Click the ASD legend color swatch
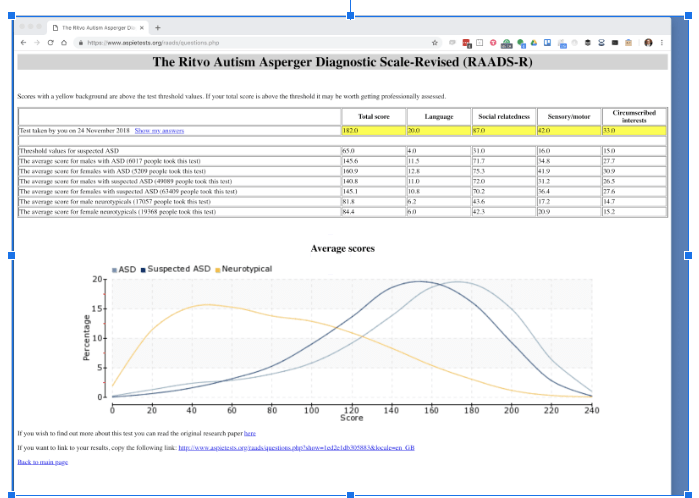699x498 pixels. click(115, 270)
